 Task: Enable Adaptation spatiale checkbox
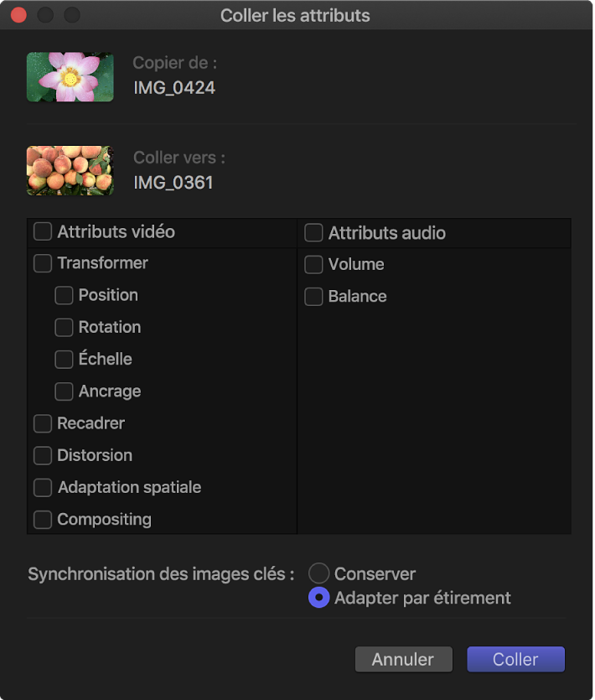click(43, 487)
